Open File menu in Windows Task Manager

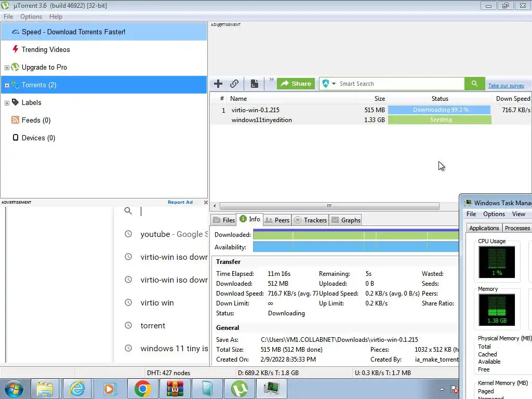click(x=471, y=214)
